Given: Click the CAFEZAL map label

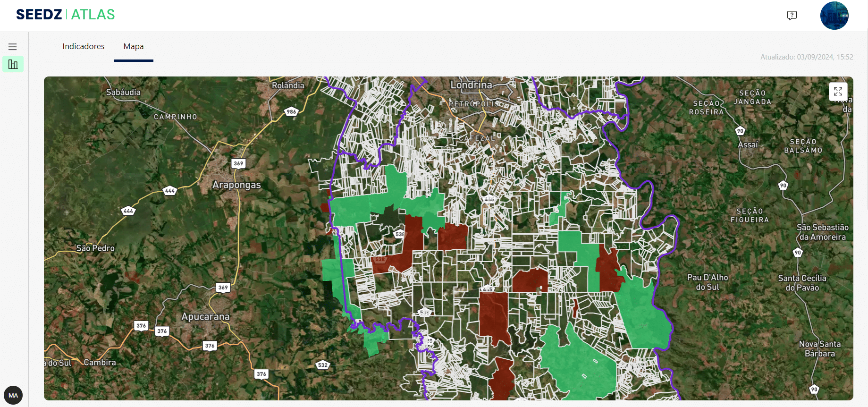Looking at the screenshot, I should click(477, 138).
